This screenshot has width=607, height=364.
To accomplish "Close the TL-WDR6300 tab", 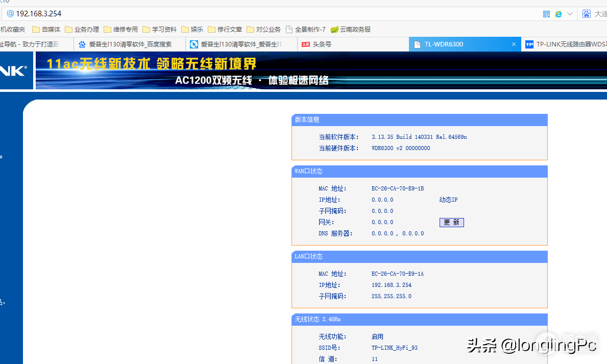I will 514,44.
